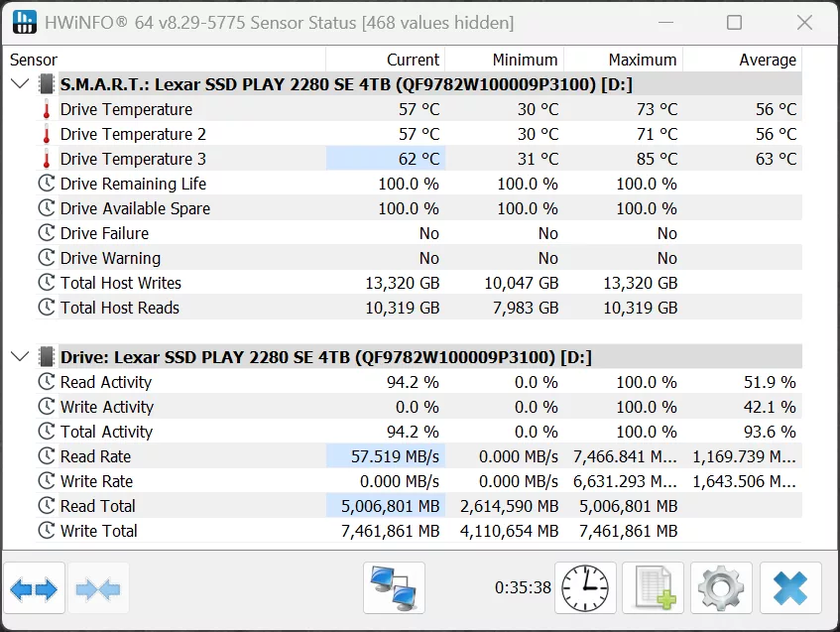Collapse the S.M.A.R.T. Lexar SSD section
The width and height of the screenshot is (840, 632).
pyautogui.click(x=20, y=83)
